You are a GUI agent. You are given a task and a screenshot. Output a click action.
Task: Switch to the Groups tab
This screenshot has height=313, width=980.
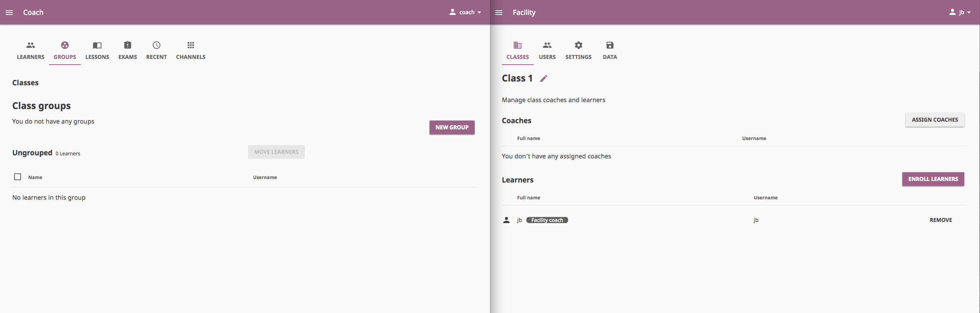click(65, 51)
